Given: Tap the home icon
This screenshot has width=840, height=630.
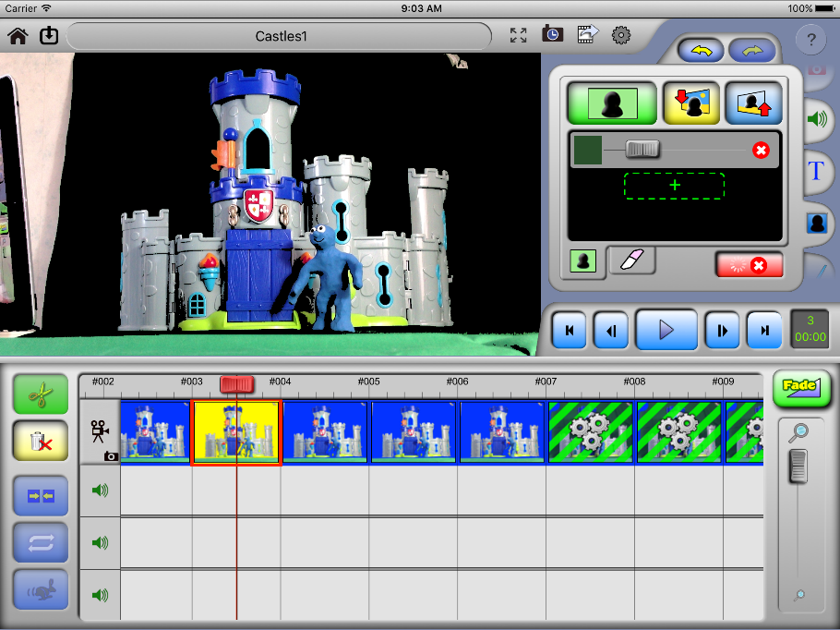Looking at the screenshot, I should (18, 36).
